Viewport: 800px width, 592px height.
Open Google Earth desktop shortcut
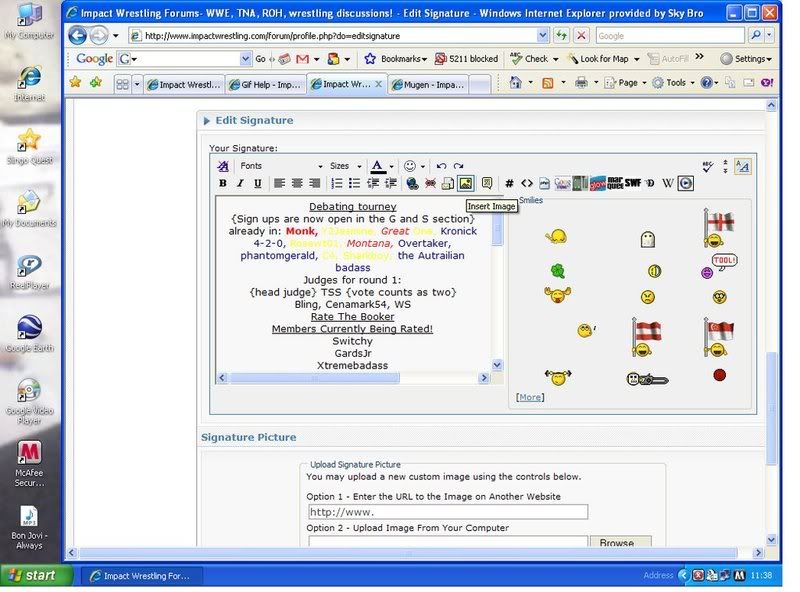30,334
